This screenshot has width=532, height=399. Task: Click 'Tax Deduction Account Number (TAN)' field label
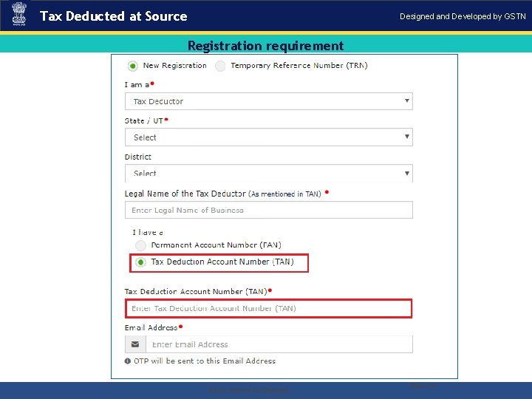[196, 291]
